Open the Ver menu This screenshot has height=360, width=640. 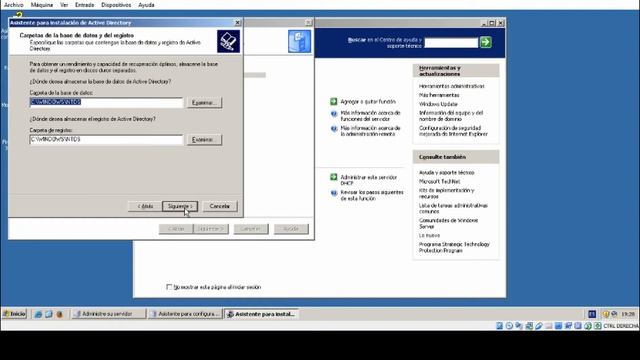[64, 5]
